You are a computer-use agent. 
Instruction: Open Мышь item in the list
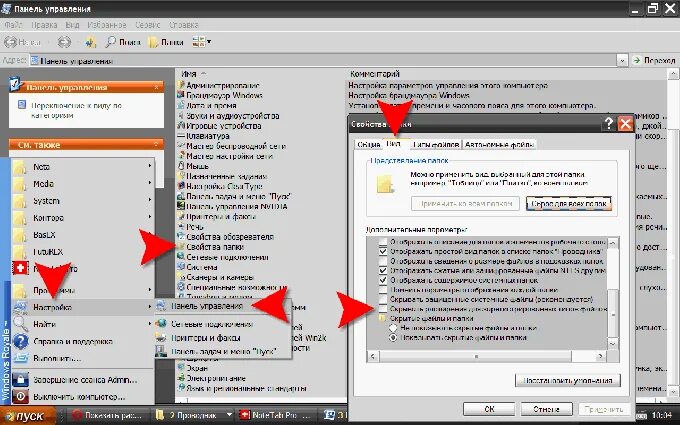pyautogui.click(x=197, y=166)
